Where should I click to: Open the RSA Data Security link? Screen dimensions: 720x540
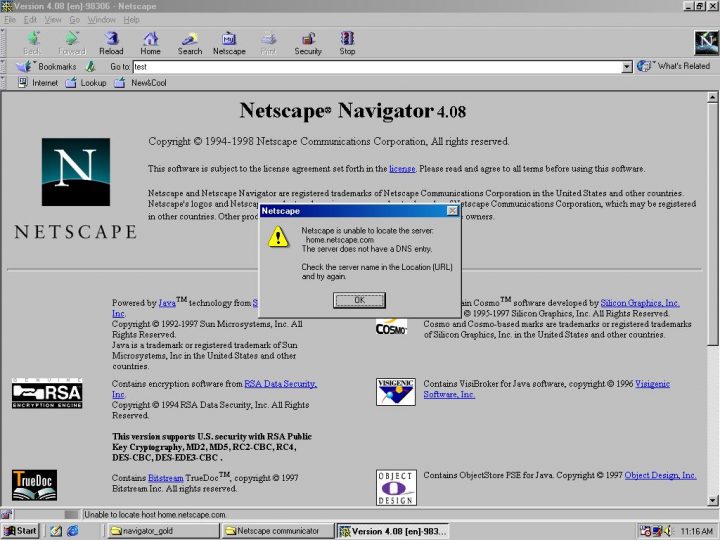281,384
